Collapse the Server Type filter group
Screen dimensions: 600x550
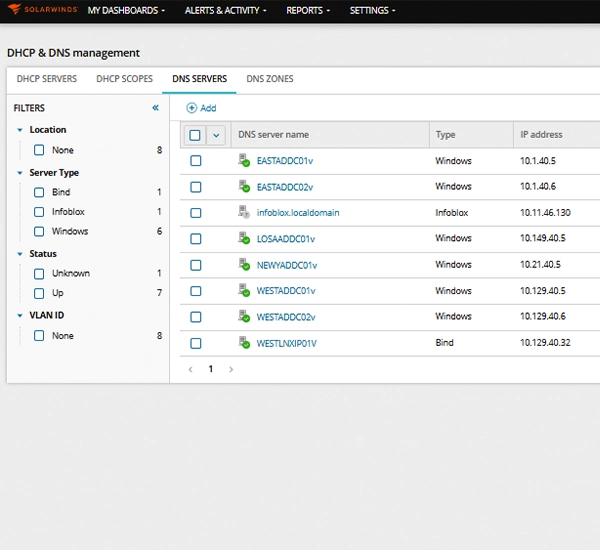[x=20, y=173]
